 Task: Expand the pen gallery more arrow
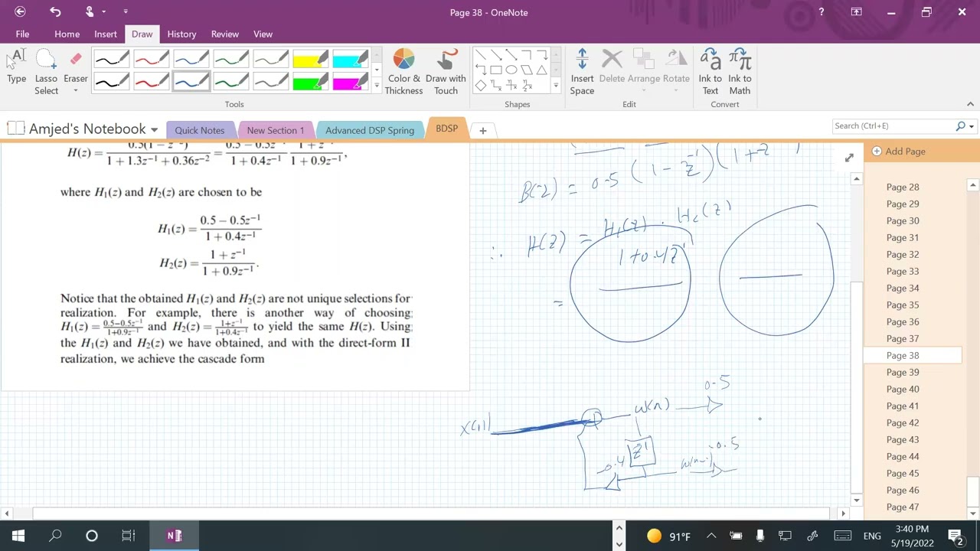click(376, 85)
